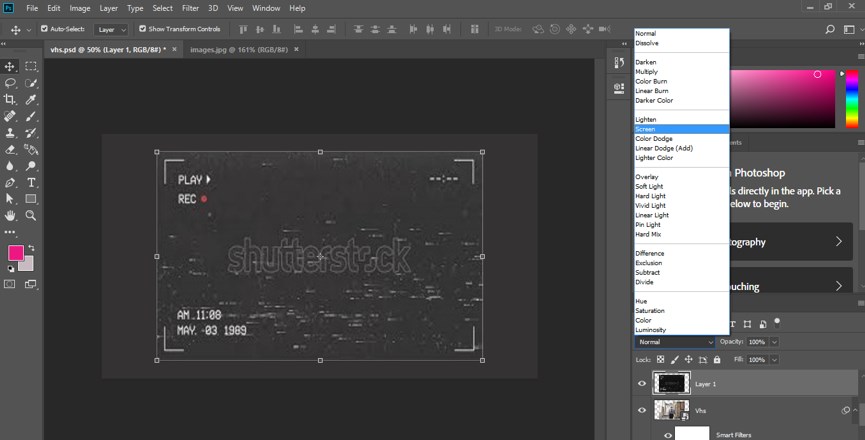Choose Screen blend mode
The height and width of the screenshot is (440, 865).
(682, 129)
